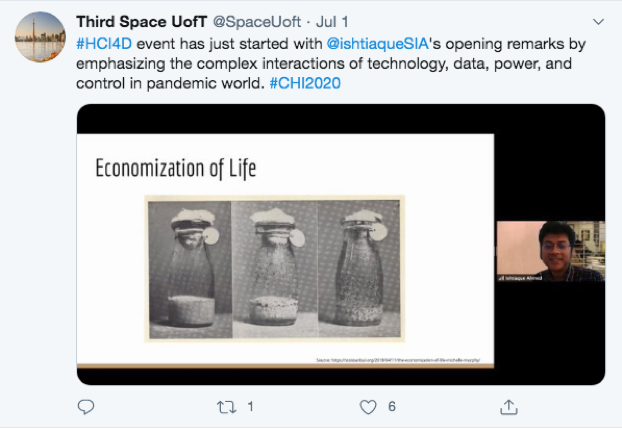
Task: Like the tweet with the heart icon
Action: (368, 407)
